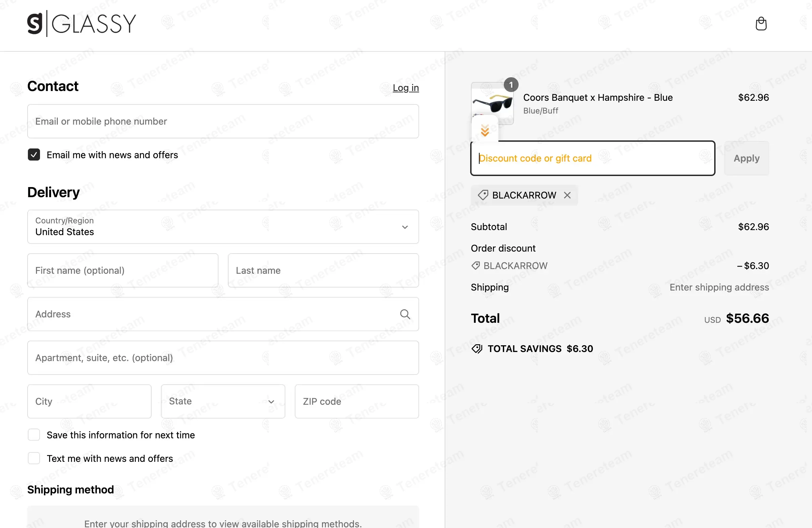Click the Shipping method heading
The width and height of the screenshot is (812, 528).
pyautogui.click(x=71, y=489)
